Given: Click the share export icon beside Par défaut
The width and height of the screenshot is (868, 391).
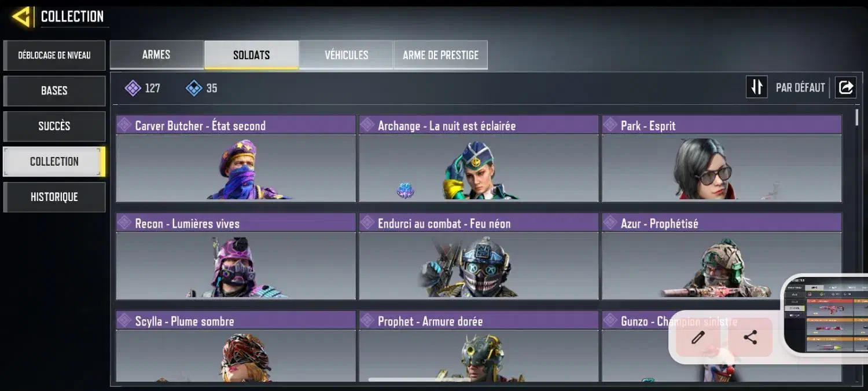Looking at the screenshot, I should [845, 87].
